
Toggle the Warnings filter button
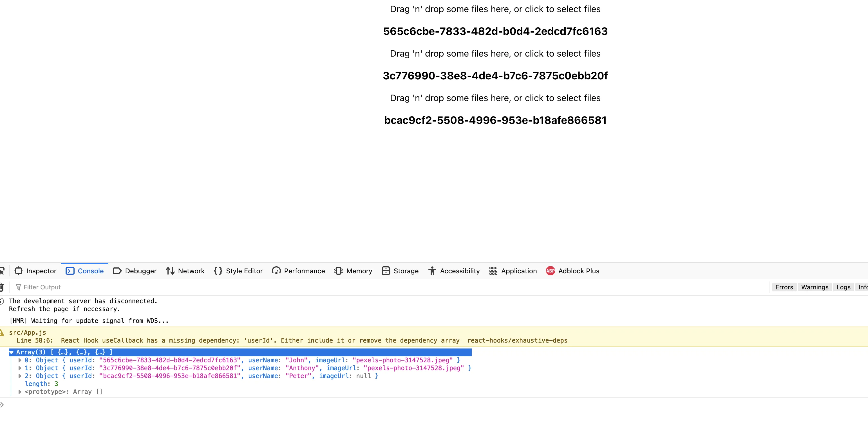pos(815,287)
